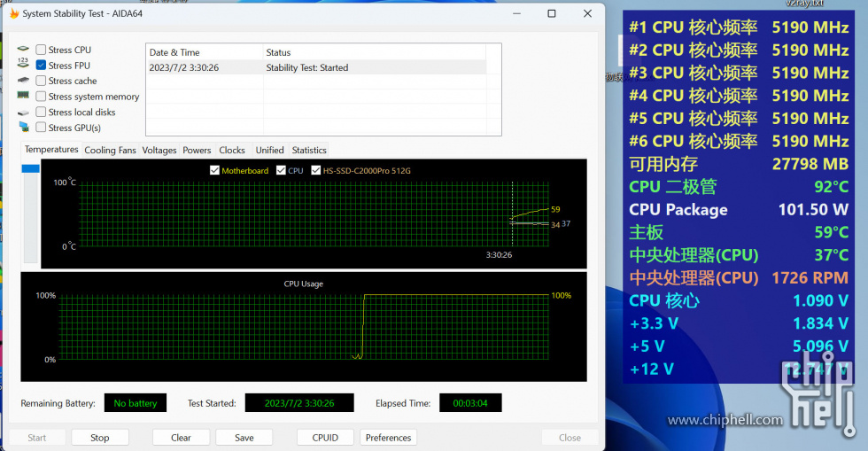This screenshot has width=868, height=451.
Task: Click the greyed-out Start button
Action: [37, 438]
